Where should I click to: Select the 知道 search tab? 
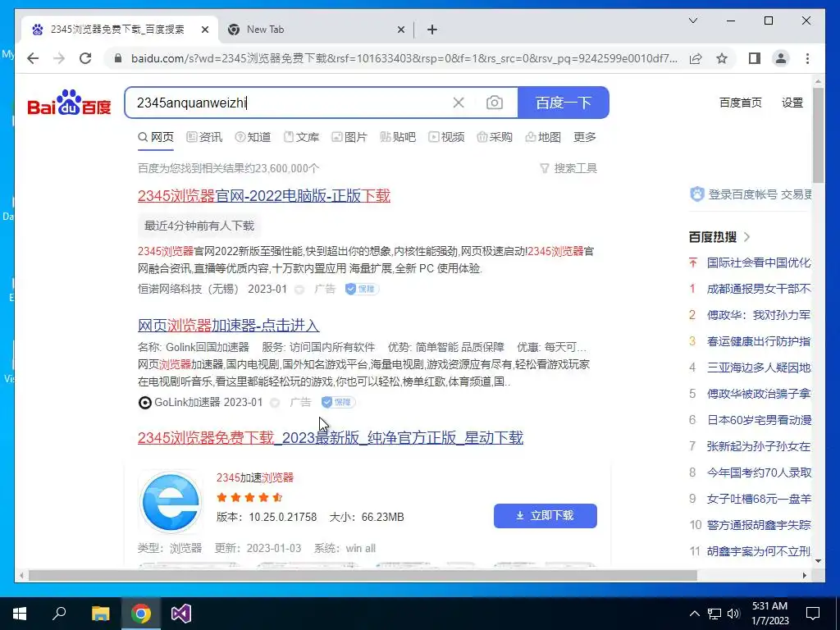click(253, 137)
